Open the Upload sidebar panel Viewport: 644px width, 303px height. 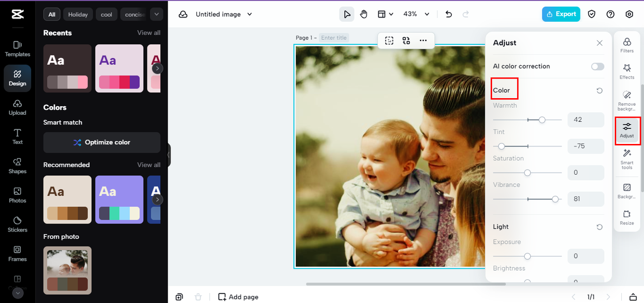pos(18,107)
